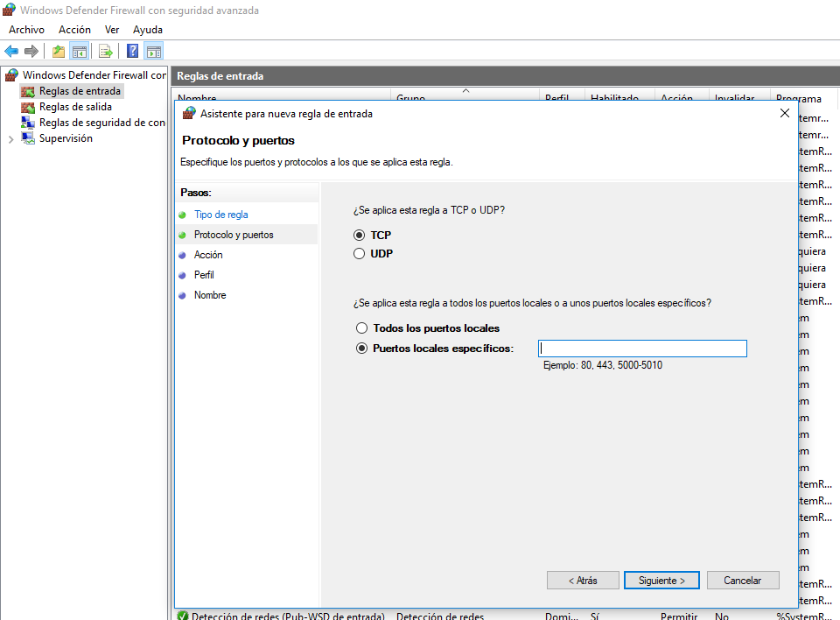Toggle the Action pane toolbar icon
Viewport: 840px width, 620px height.
[x=154, y=52]
